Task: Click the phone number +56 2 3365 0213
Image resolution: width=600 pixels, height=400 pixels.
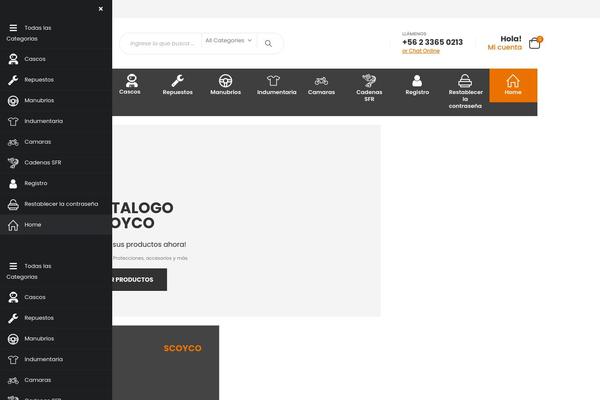Action: [x=432, y=42]
